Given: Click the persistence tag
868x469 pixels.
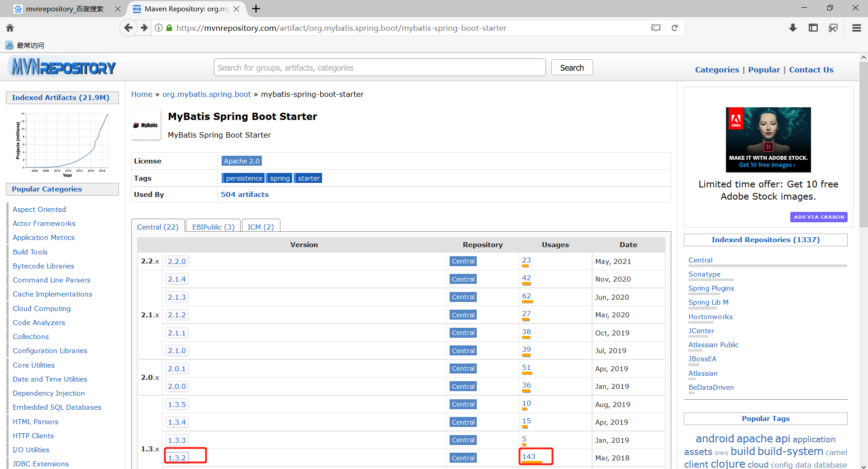Looking at the screenshot, I should tap(243, 178).
